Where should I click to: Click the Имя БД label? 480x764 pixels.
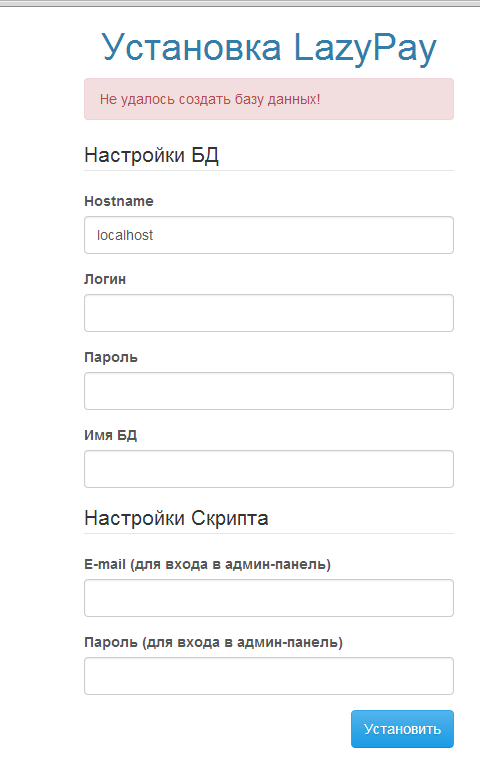111,435
